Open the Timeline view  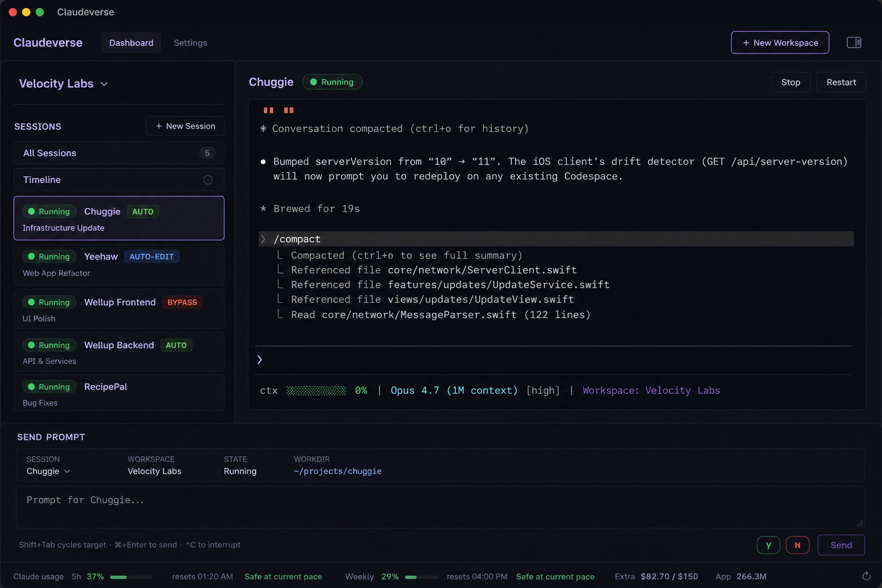[x=119, y=180]
